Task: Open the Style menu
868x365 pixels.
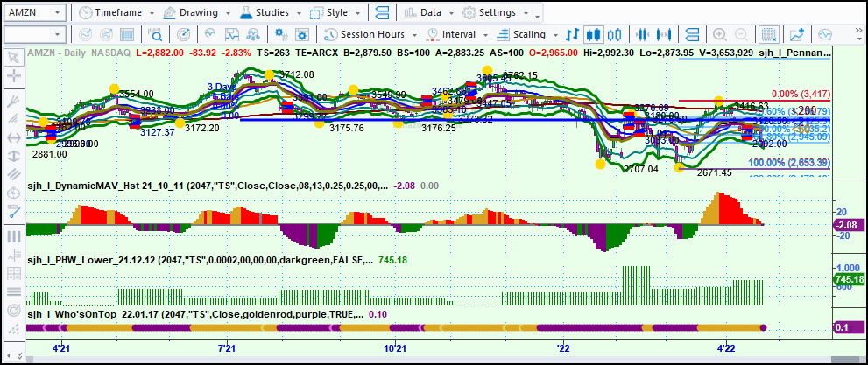Action: tap(334, 12)
